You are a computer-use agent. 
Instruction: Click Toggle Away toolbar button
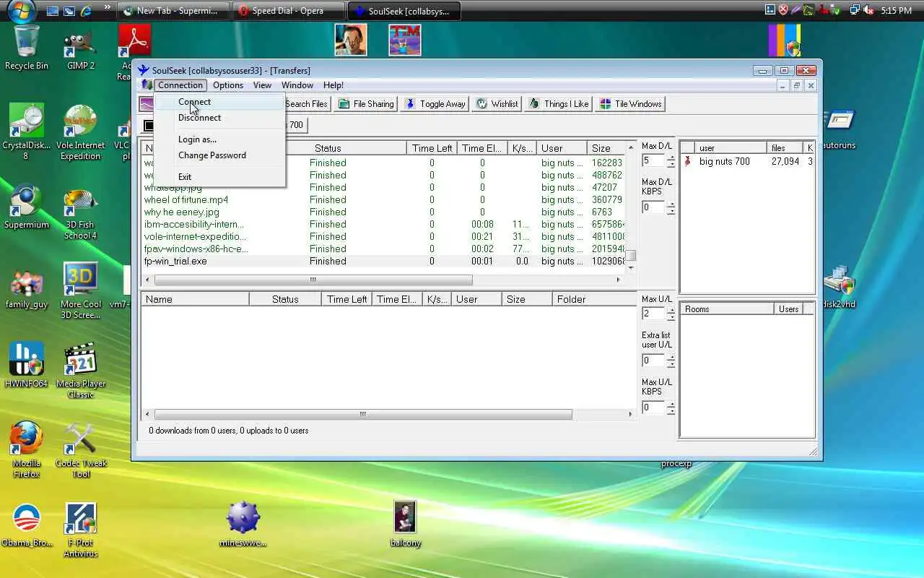tap(435, 104)
